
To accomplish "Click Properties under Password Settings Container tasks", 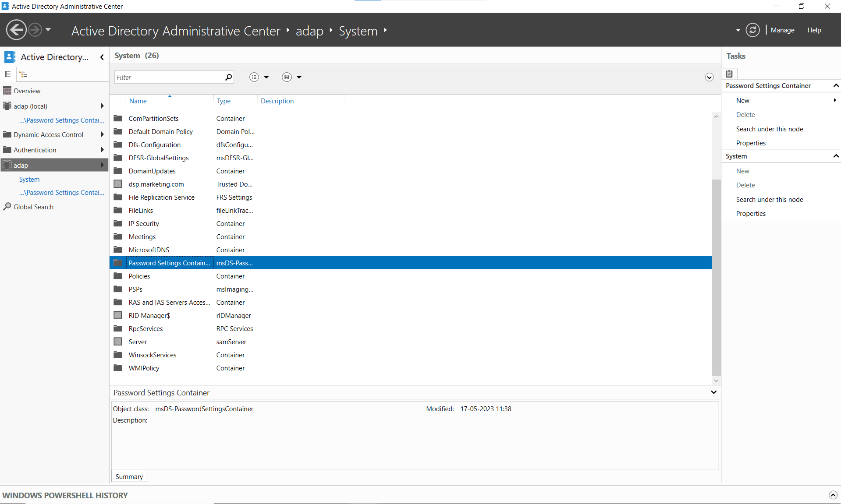I will pos(751,143).
